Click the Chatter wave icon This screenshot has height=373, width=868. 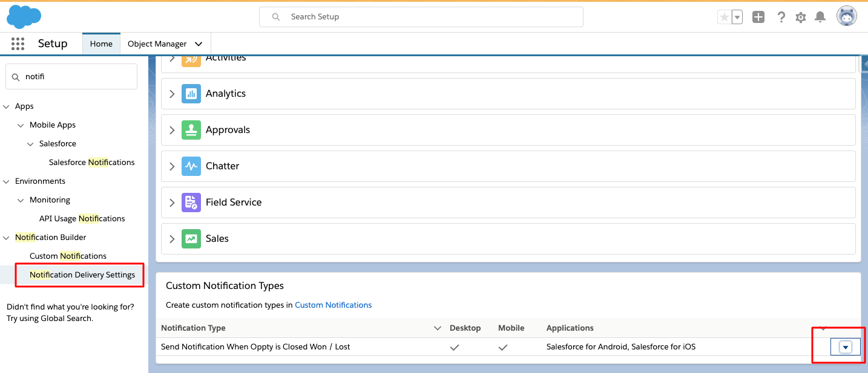pyautogui.click(x=191, y=166)
